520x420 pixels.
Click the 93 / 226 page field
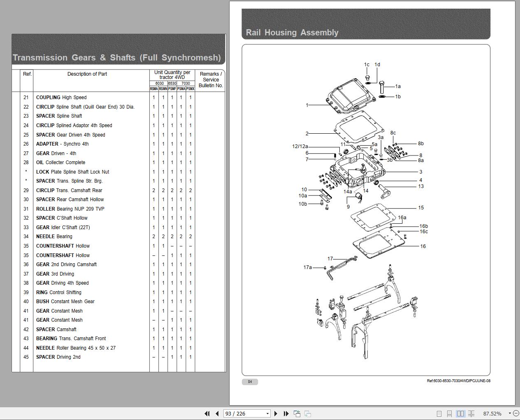[x=244, y=413]
